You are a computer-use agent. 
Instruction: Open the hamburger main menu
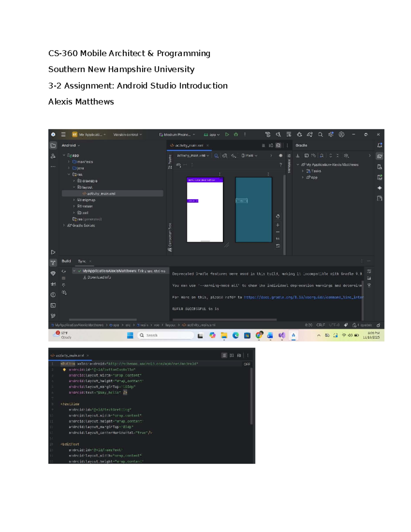63,135
